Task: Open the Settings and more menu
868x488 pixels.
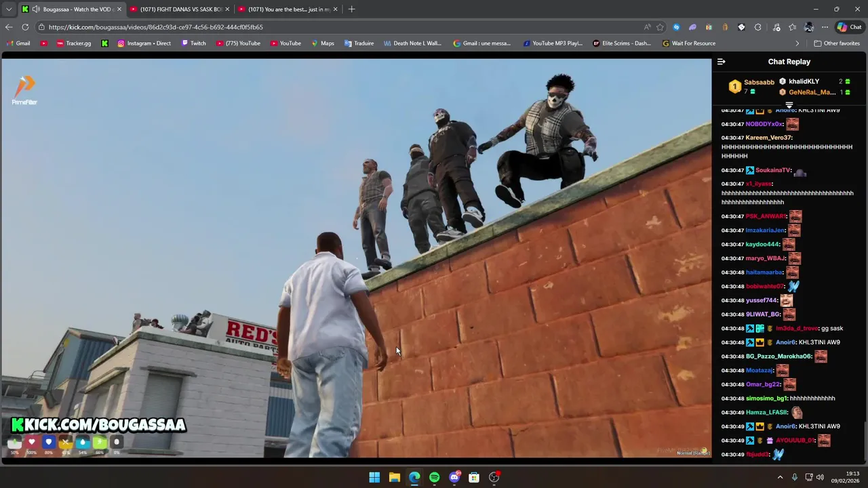Action: point(825,27)
